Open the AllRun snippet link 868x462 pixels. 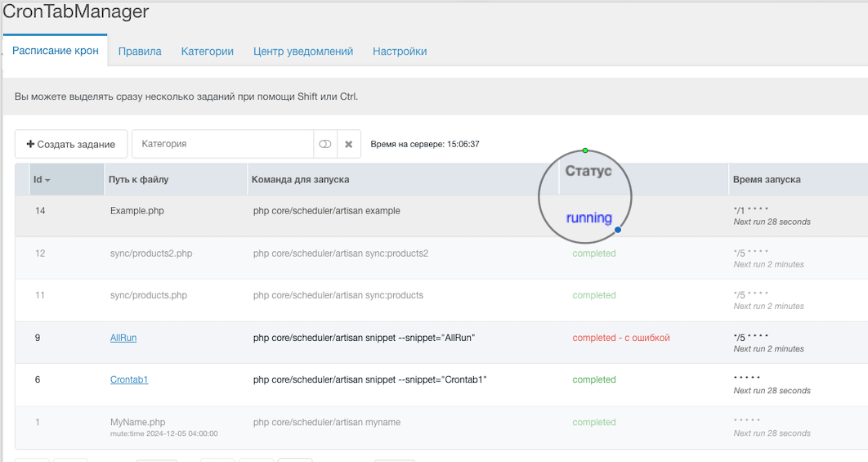123,338
